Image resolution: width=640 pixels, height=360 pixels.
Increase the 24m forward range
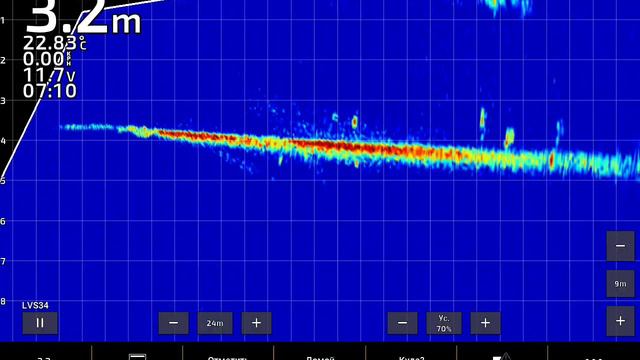(256, 323)
